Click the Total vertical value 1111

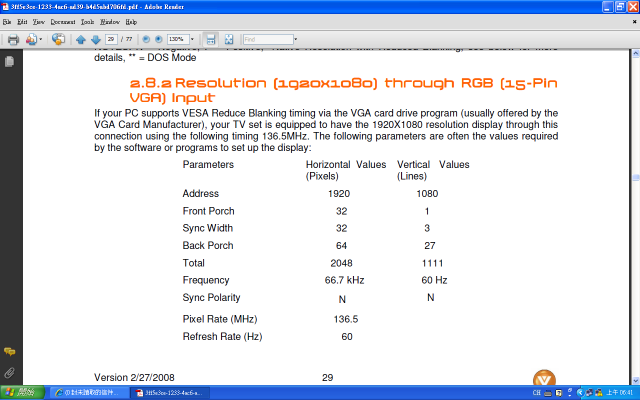432,263
